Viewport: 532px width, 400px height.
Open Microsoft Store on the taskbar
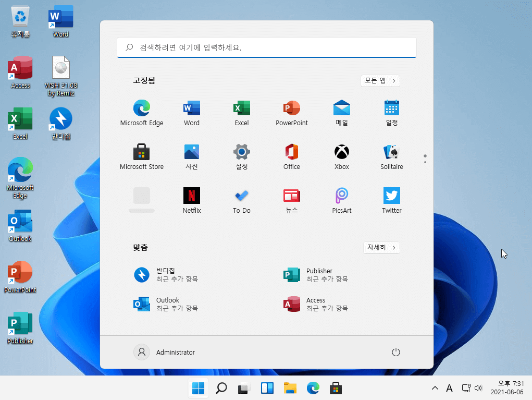(336, 388)
